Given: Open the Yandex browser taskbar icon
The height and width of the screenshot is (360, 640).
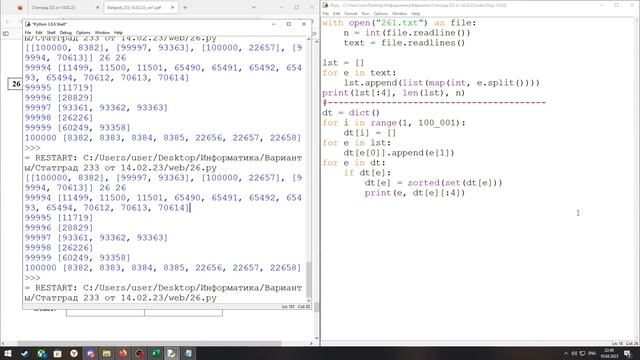Looking at the screenshot, I should [74, 353].
